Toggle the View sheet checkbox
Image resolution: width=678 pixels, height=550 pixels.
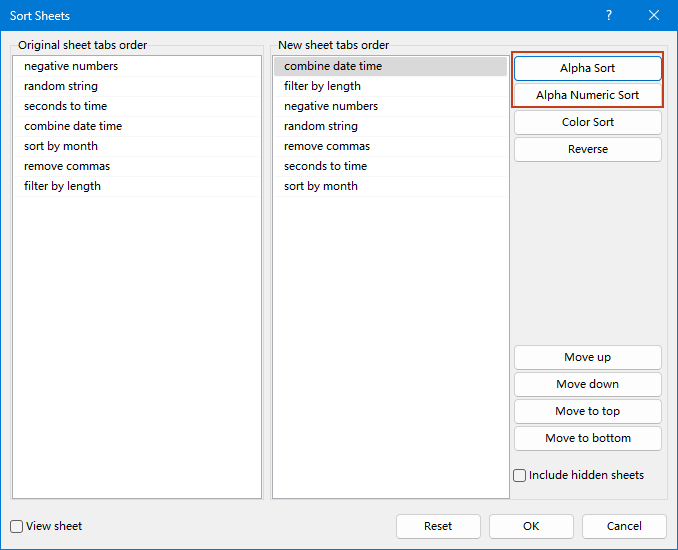[x=17, y=526]
